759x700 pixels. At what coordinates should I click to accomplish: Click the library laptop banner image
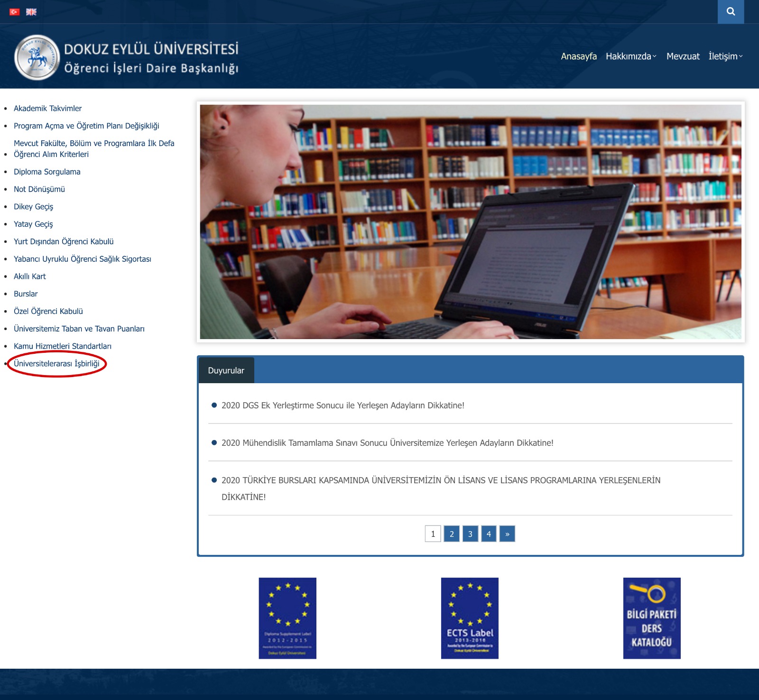[x=471, y=221]
